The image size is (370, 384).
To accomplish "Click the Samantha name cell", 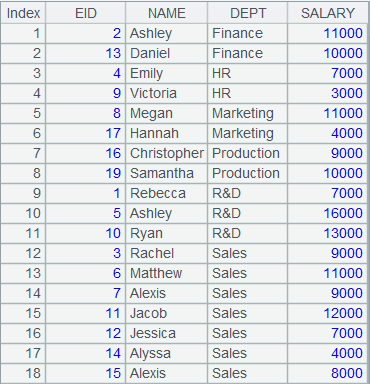I will 167,173.
